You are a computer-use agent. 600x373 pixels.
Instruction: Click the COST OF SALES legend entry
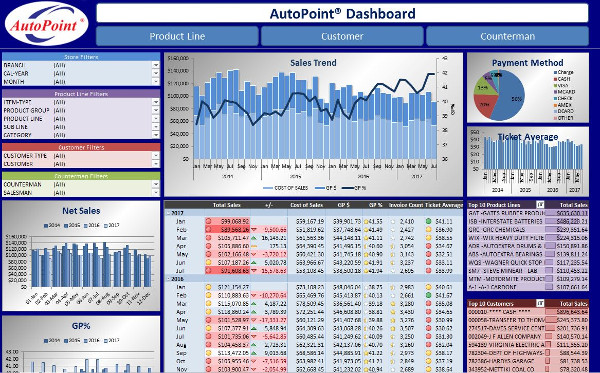tap(285, 188)
